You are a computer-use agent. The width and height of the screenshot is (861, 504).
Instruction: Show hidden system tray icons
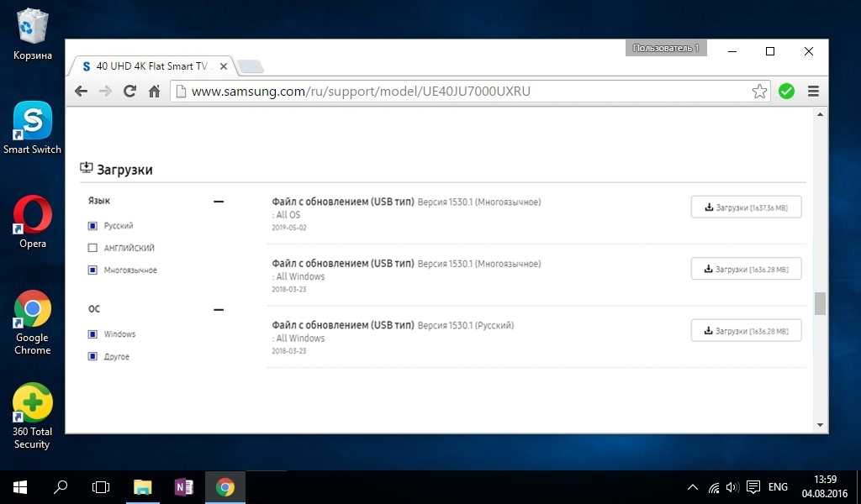click(692, 487)
